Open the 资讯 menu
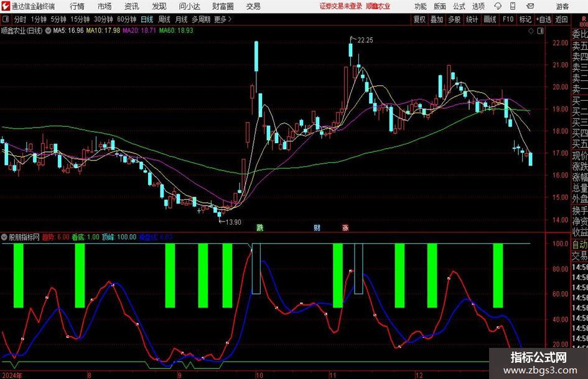This screenshot has height=379, width=588. coord(132,6)
